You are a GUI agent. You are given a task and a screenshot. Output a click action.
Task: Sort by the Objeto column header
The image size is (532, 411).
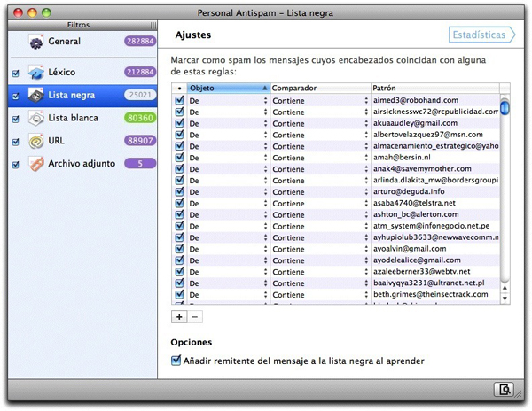tap(229, 88)
